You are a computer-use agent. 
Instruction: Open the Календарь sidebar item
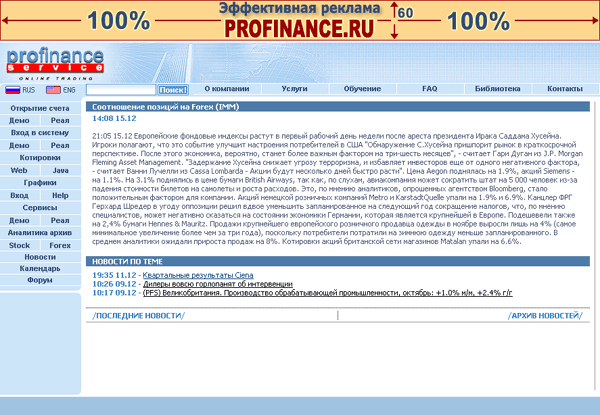tap(40, 268)
